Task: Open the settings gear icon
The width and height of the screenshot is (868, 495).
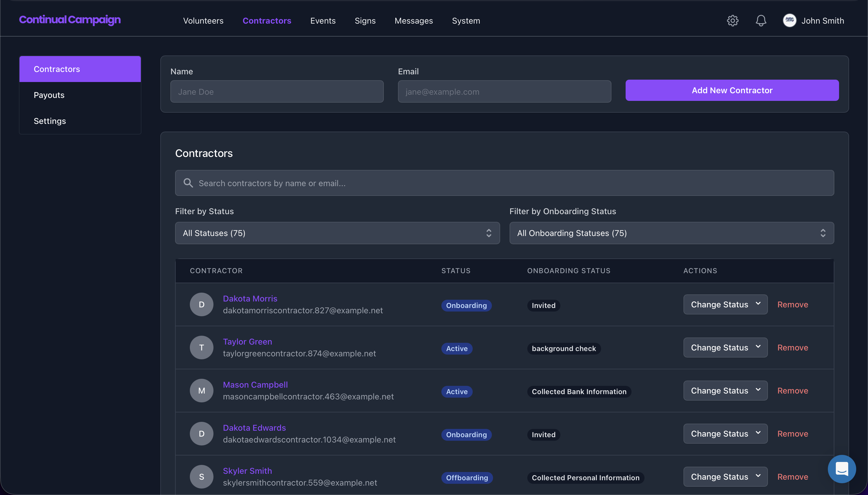Action: [732, 21]
